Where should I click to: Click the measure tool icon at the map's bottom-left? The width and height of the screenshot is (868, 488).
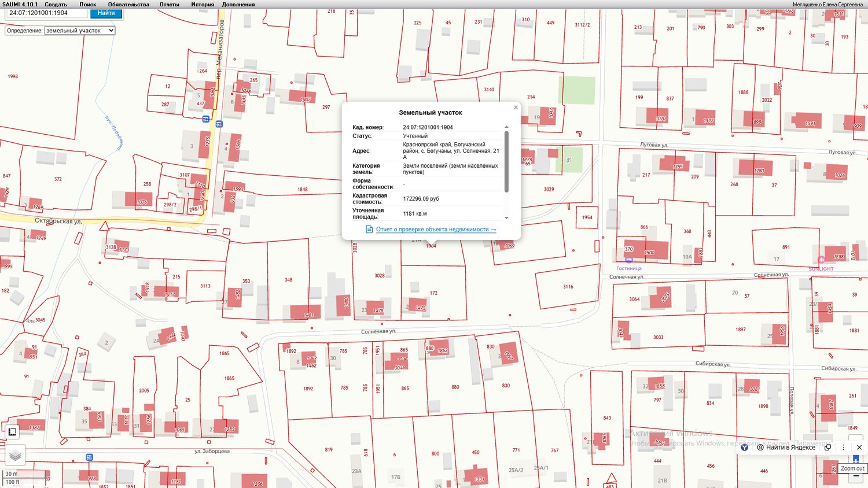coord(12,431)
